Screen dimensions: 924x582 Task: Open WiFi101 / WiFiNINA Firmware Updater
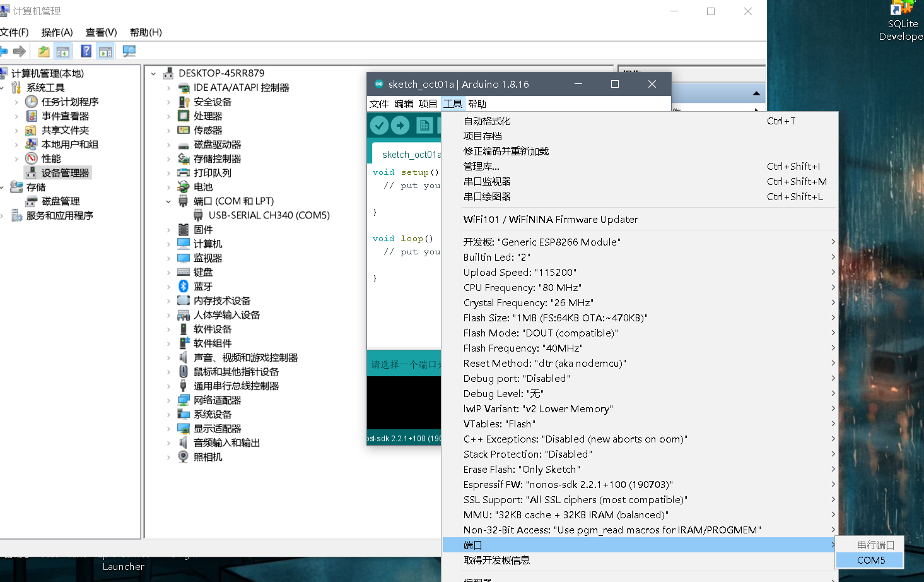[x=640, y=219]
